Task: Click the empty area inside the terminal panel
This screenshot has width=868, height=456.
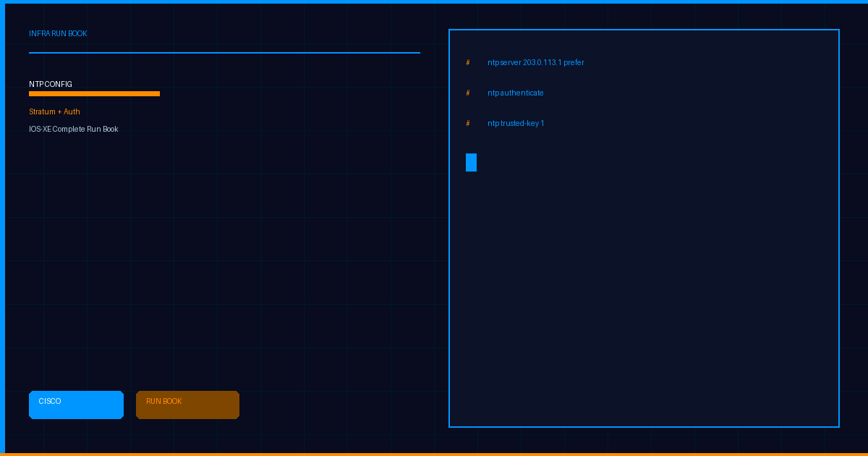Action: [x=644, y=290]
